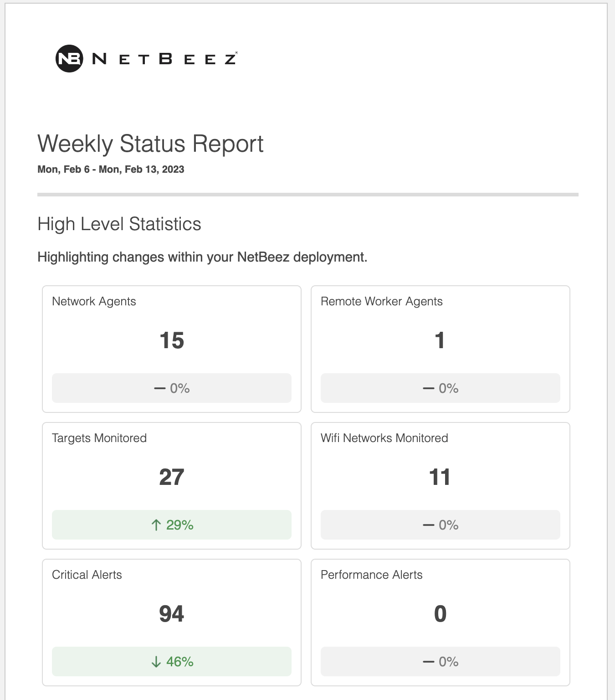Click the Performance Alerts value 0
This screenshot has height=700, width=615.
[x=440, y=614]
